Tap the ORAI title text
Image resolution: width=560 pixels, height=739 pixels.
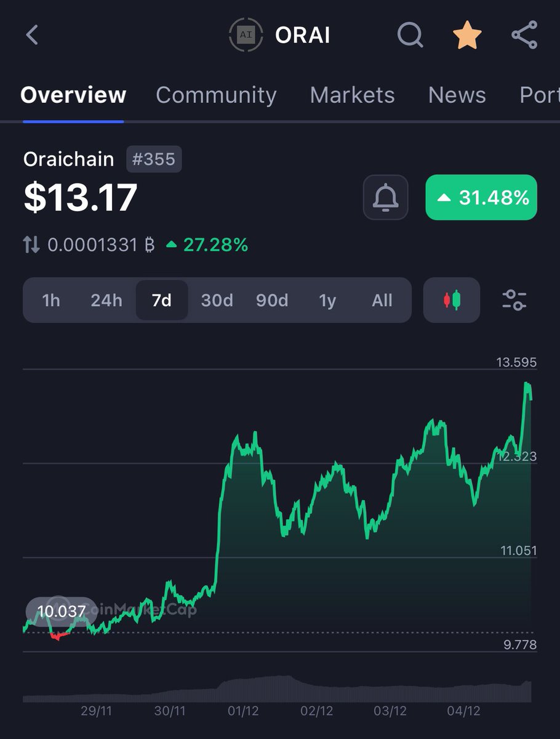pos(302,35)
